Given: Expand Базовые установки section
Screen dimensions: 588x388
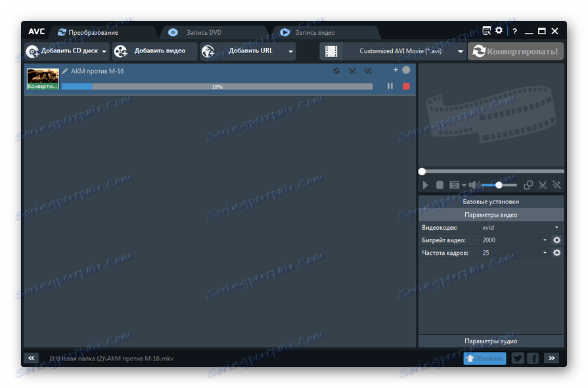Looking at the screenshot, I should pos(491,202).
